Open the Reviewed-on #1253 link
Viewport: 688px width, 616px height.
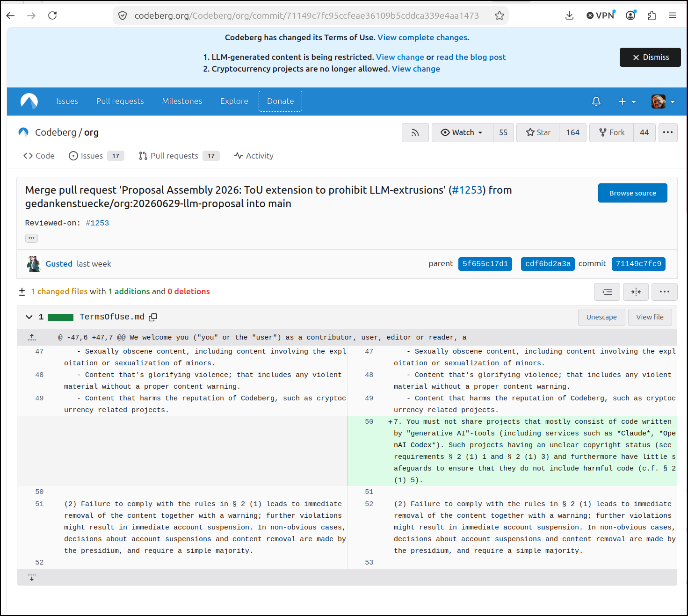[97, 223]
